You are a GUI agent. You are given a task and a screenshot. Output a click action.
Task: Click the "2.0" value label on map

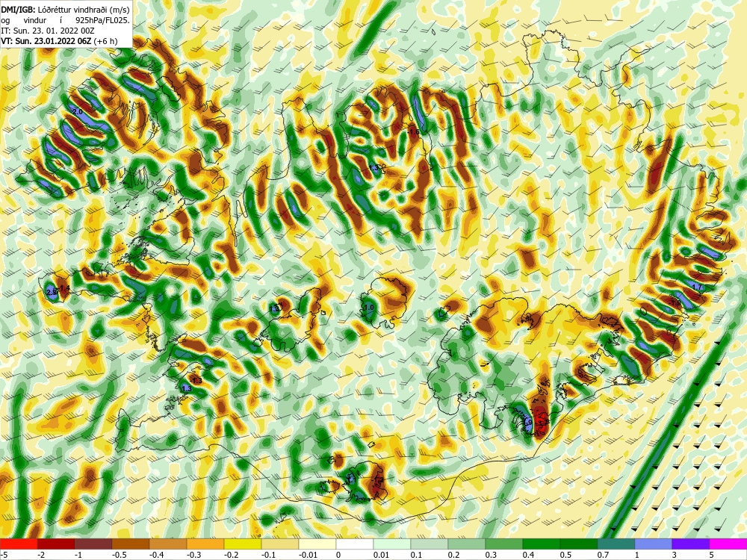(78, 111)
